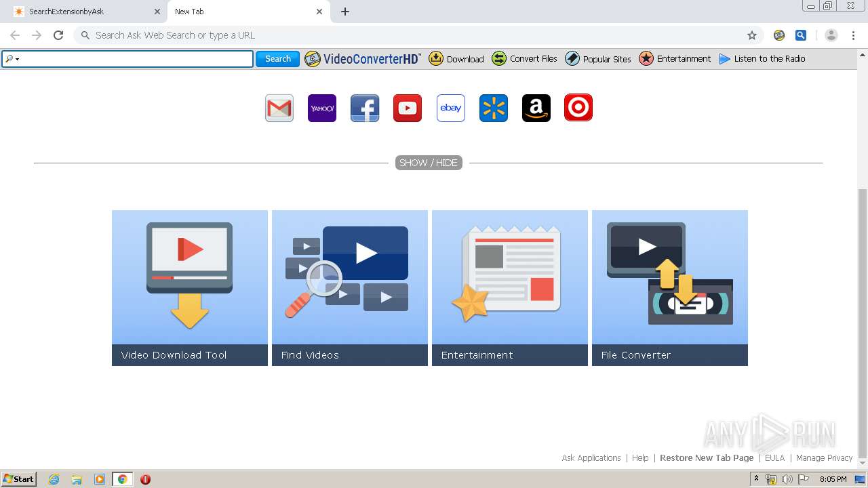Open the Chrome profile avatar
The image size is (868, 488).
click(831, 35)
